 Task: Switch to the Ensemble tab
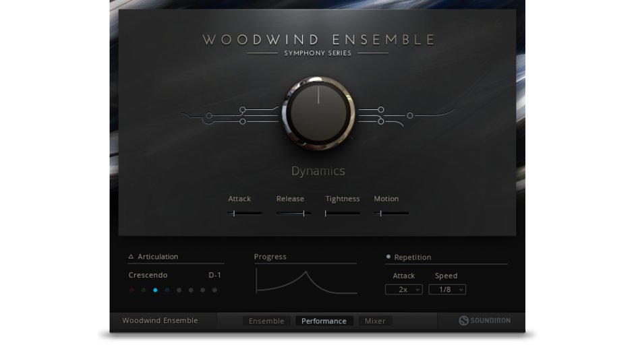266,321
